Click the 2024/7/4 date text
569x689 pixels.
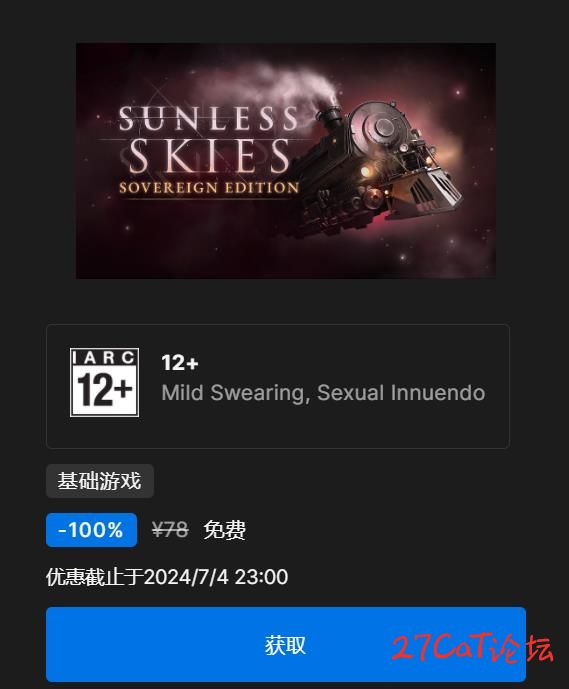[186, 577]
